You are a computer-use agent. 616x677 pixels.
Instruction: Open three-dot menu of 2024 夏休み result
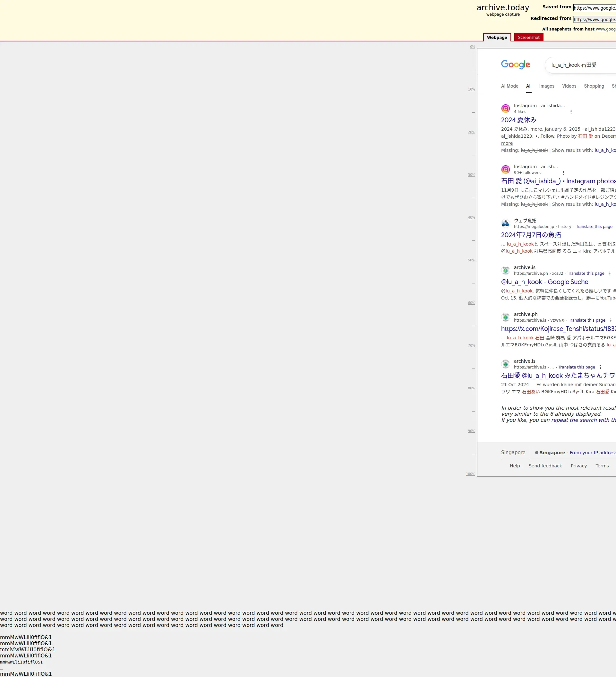[571, 112]
